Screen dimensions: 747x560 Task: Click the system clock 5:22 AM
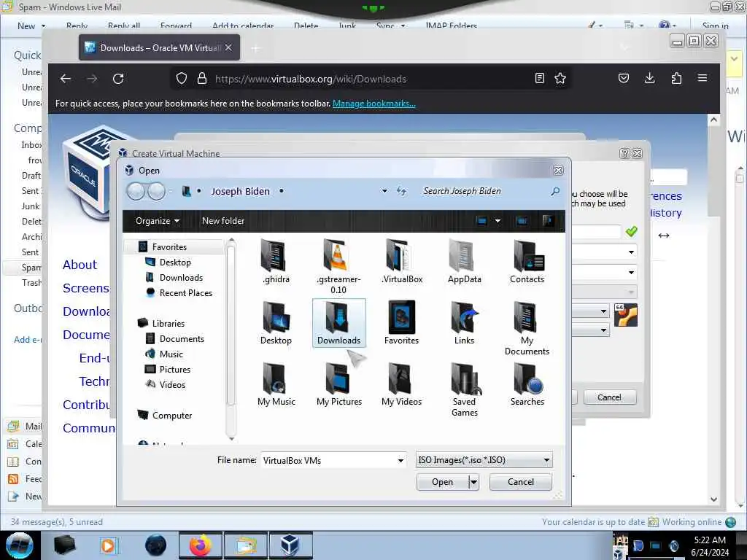pos(710,540)
